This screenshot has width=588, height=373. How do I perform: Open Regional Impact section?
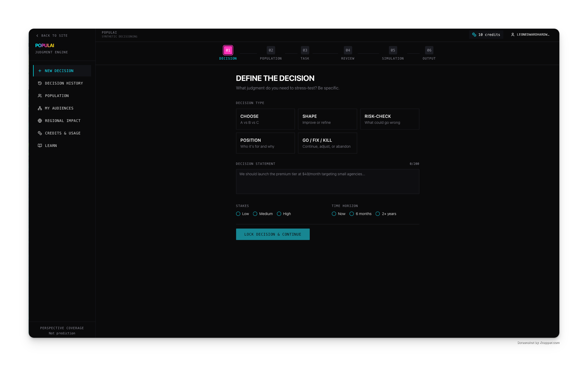62,121
